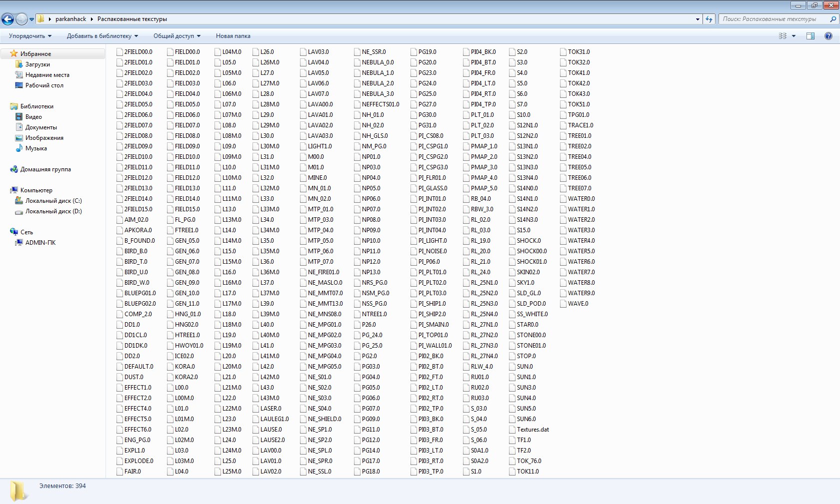This screenshot has height=504, width=840.
Task: Select Библиотеки in the navigation pane
Action: [x=36, y=106]
